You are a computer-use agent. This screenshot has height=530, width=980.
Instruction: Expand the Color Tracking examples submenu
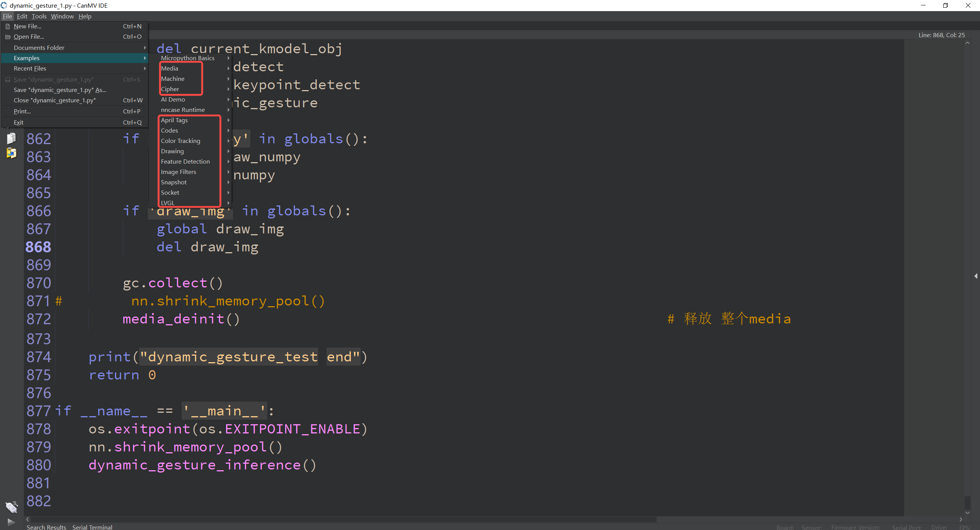(181, 141)
